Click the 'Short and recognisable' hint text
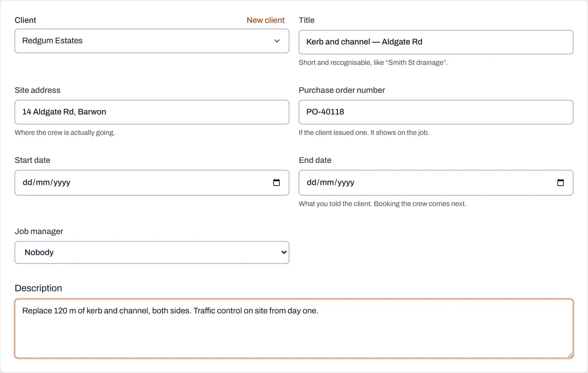Viewport: 588px width, 373px height. tap(373, 63)
